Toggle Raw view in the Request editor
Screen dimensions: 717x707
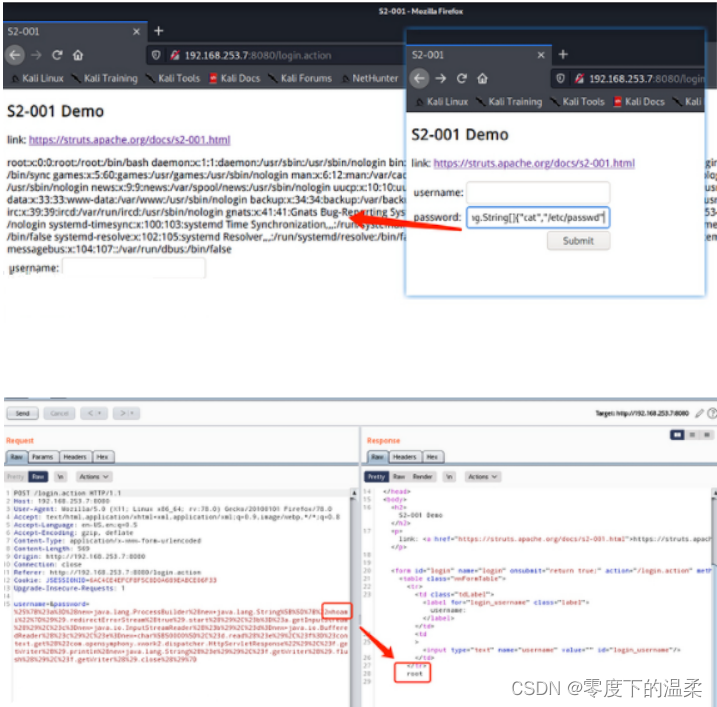pyautogui.click(x=38, y=477)
